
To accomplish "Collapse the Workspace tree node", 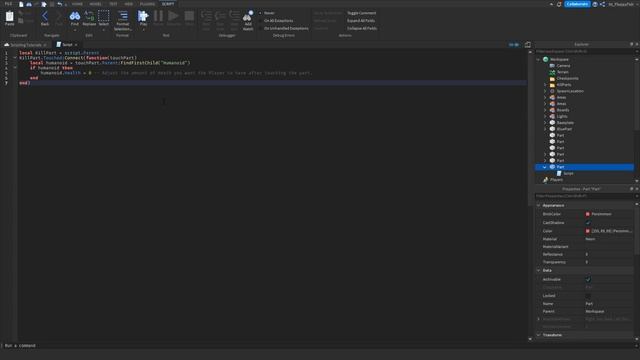I will (x=538, y=59).
